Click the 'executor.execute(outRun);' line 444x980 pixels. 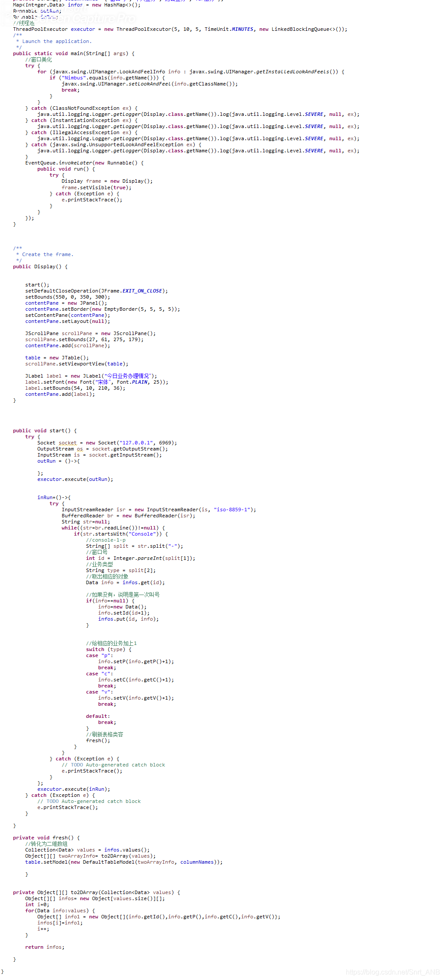point(75,479)
